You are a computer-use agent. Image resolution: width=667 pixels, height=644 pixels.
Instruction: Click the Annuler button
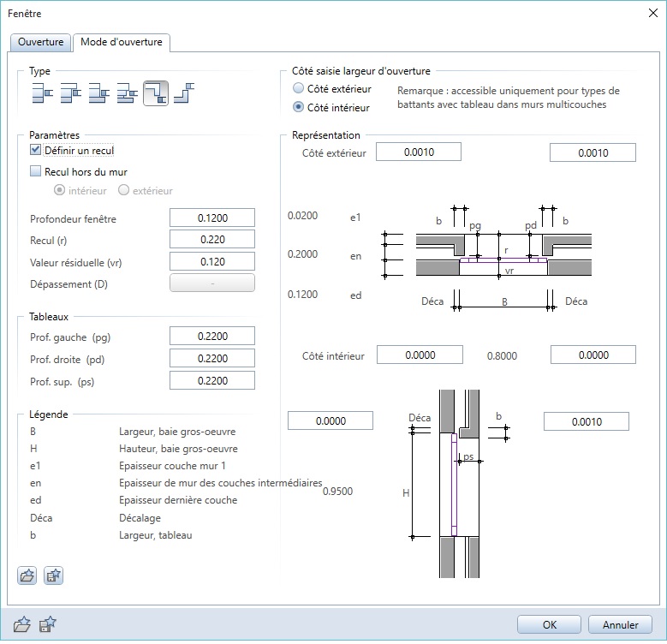click(x=620, y=624)
